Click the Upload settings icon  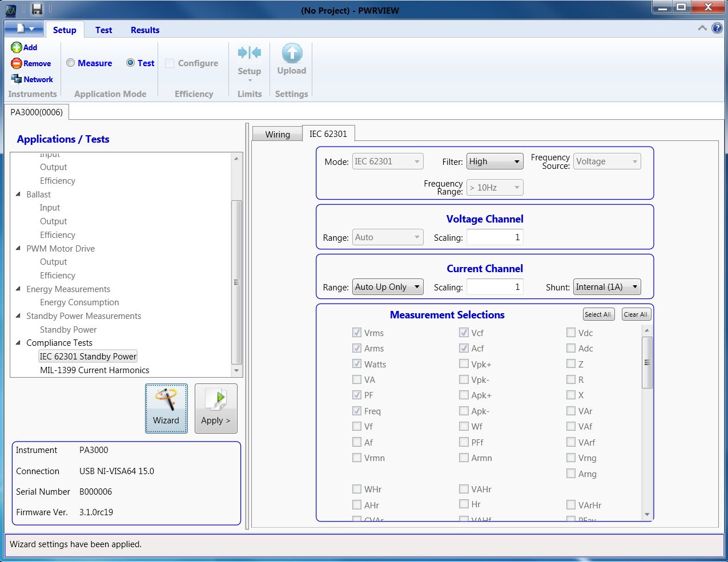point(292,53)
